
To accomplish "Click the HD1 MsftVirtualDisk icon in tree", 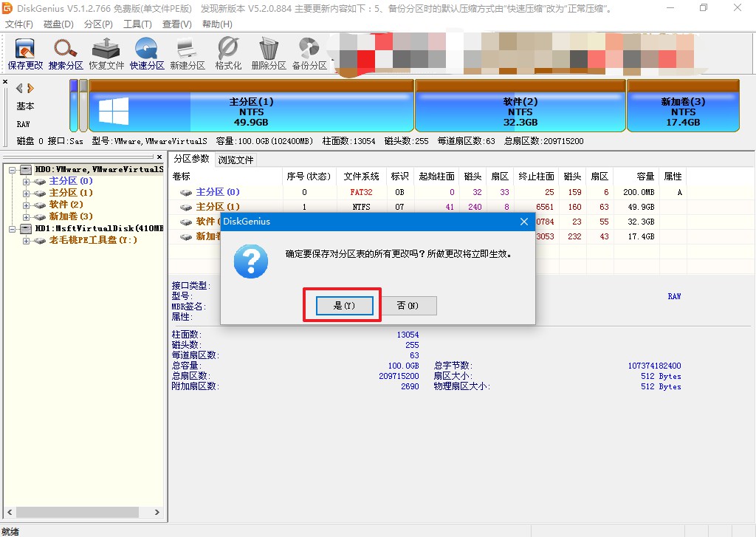I will [x=26, y=228].
